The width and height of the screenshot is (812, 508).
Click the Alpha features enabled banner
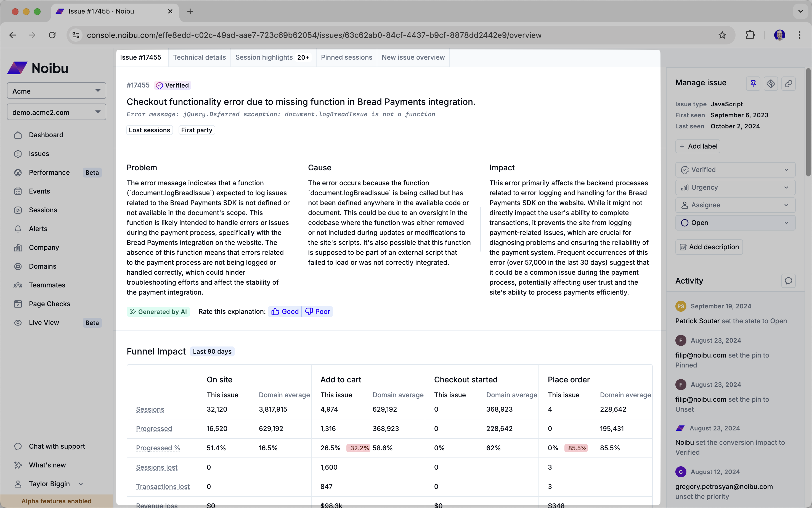pos(56,501)
